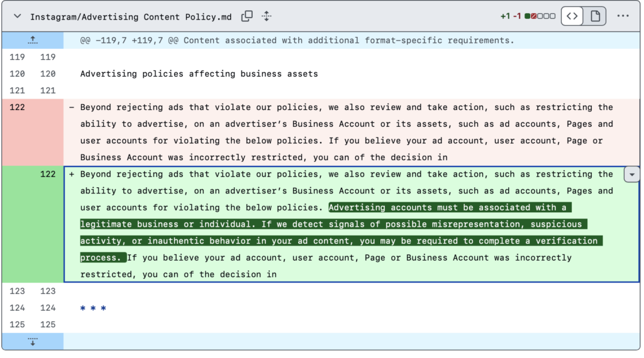
Task: Switch to source diff view
Action: (572, 16)
